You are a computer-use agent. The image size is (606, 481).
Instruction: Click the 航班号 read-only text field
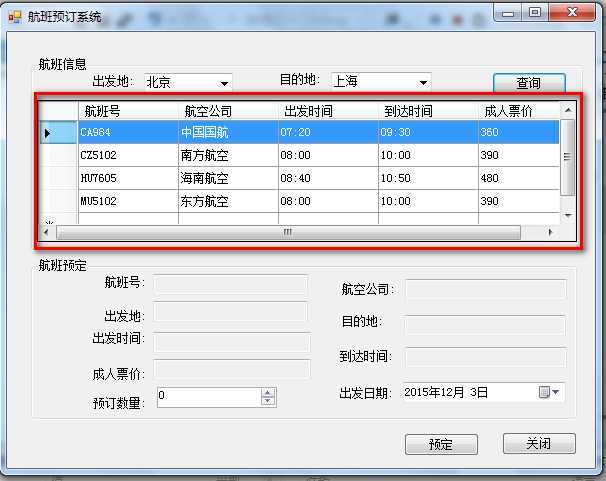click(x=231, y=284)
